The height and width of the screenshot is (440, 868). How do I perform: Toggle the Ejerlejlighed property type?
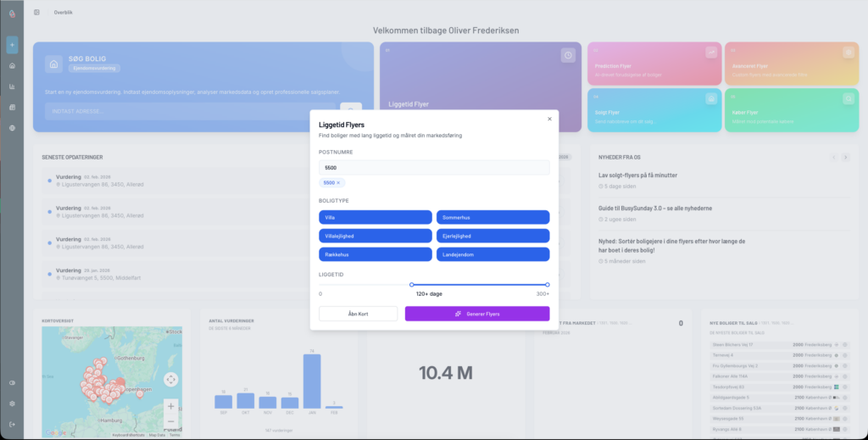[492, 236]
